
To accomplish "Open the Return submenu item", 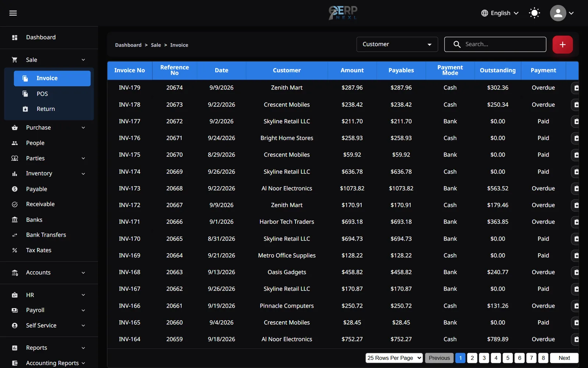I will [52, 109].
